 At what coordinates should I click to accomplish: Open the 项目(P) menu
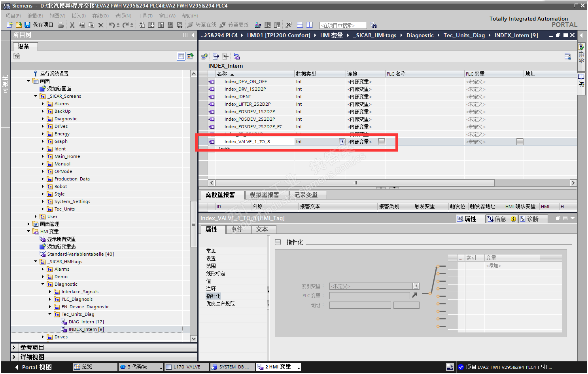coord(13,16)
